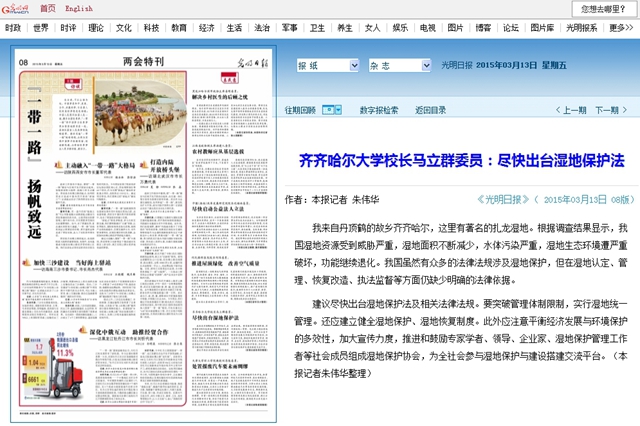Click the calendar icon beside 往期回顾

pyautogui.click(x=332, y=110)
